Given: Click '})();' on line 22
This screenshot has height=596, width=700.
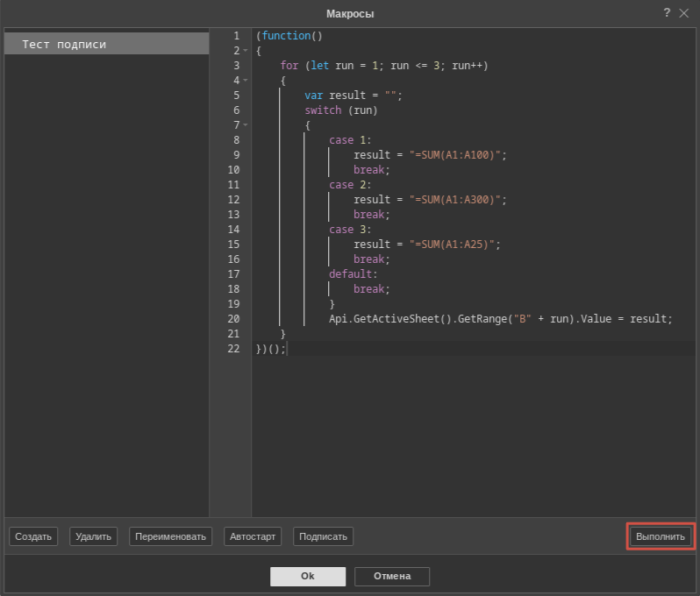Looking at the screenshot, I should [271, 349].
